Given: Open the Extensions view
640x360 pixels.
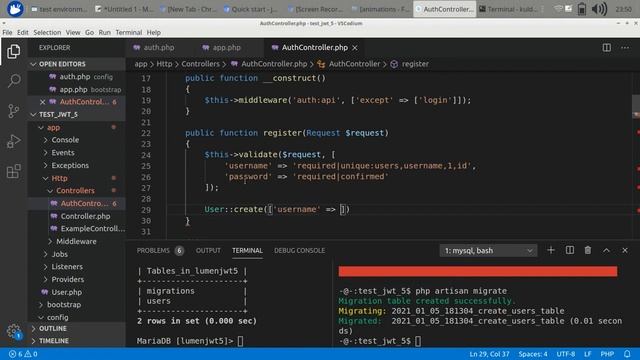Looking at the screenshot, I should 13,171.
